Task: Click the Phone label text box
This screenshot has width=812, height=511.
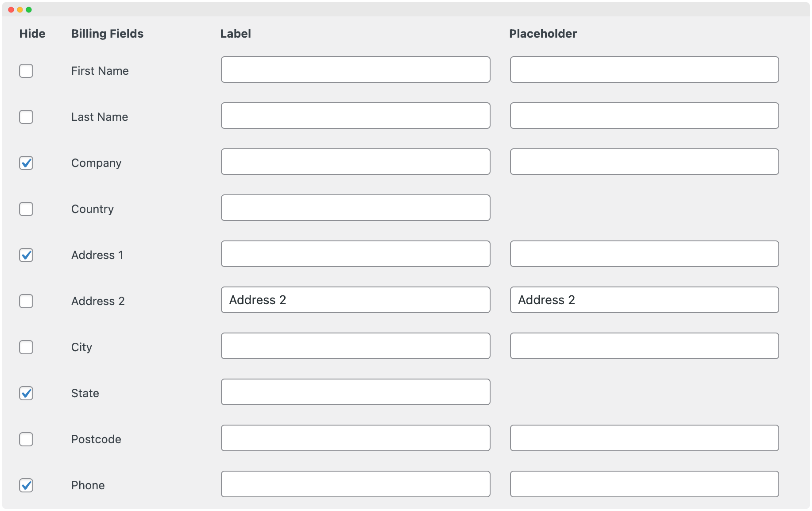Action: 356,484
